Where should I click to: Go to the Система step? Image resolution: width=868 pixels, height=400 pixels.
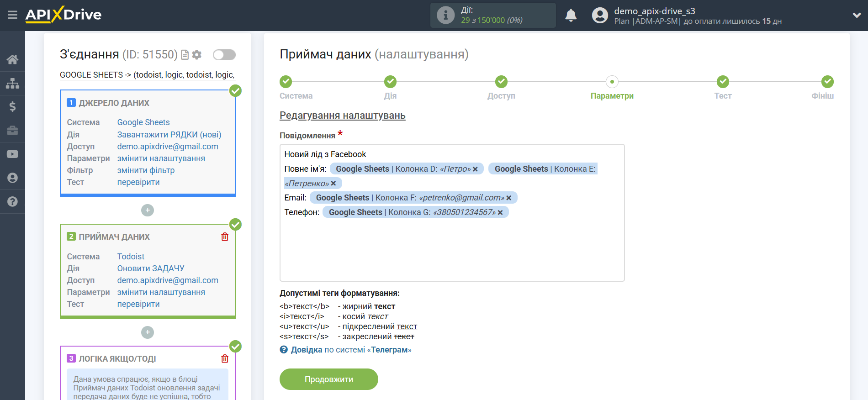point(286,82)
